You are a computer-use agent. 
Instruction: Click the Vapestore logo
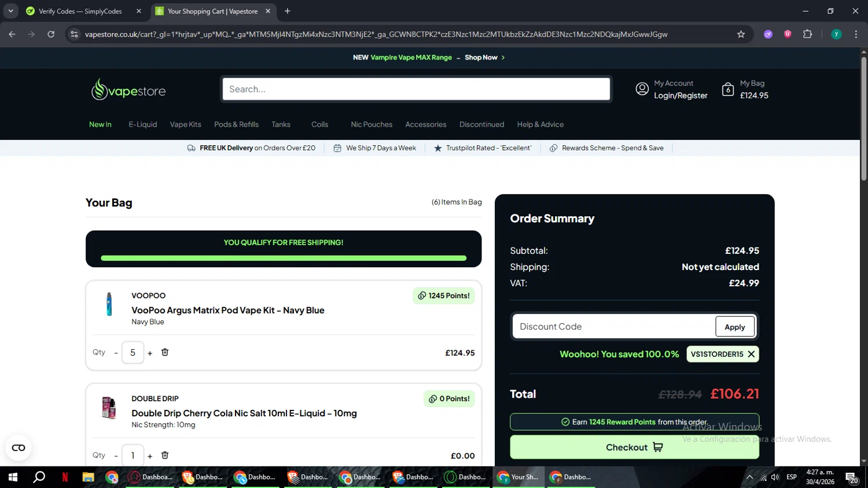pyautogui.click(x=128, y=90)
